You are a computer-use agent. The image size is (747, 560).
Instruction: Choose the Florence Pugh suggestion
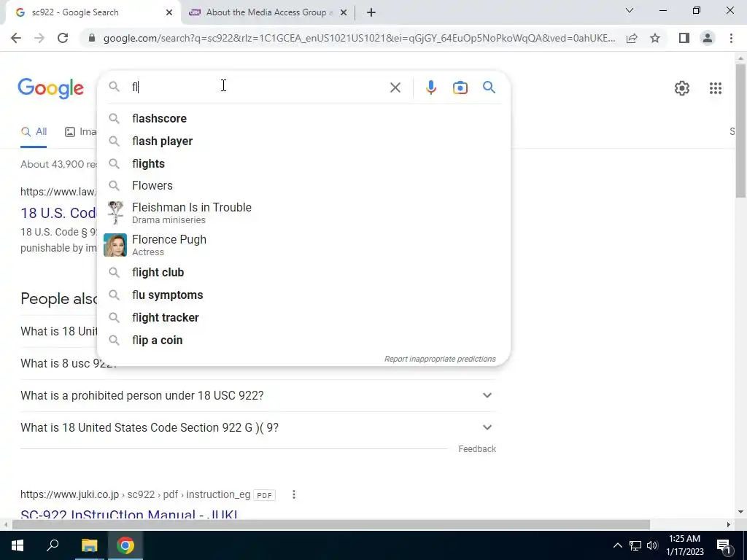click(303, 245)
